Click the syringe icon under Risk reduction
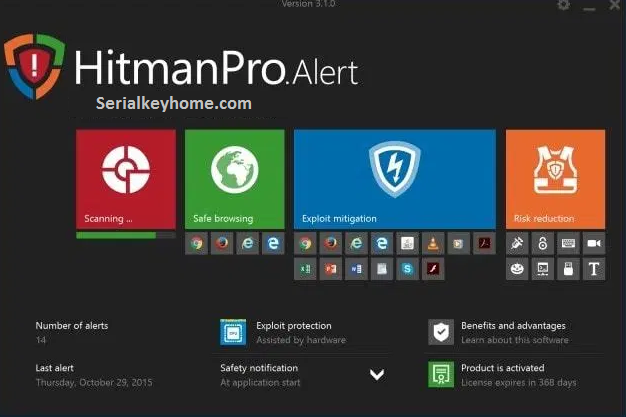Screen dimensions: 626x417 (517, 243)
